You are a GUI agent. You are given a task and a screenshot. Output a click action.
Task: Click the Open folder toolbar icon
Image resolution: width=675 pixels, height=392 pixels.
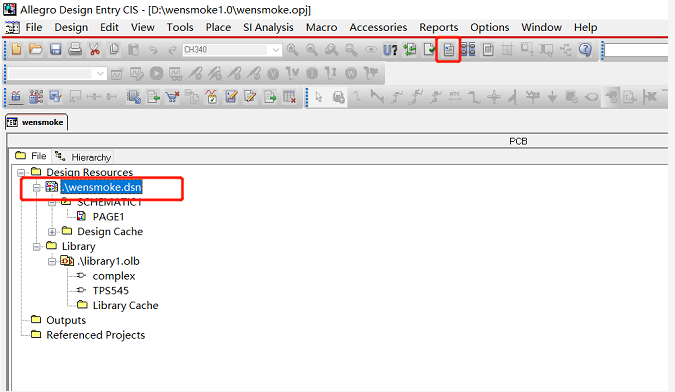point(36,49)
